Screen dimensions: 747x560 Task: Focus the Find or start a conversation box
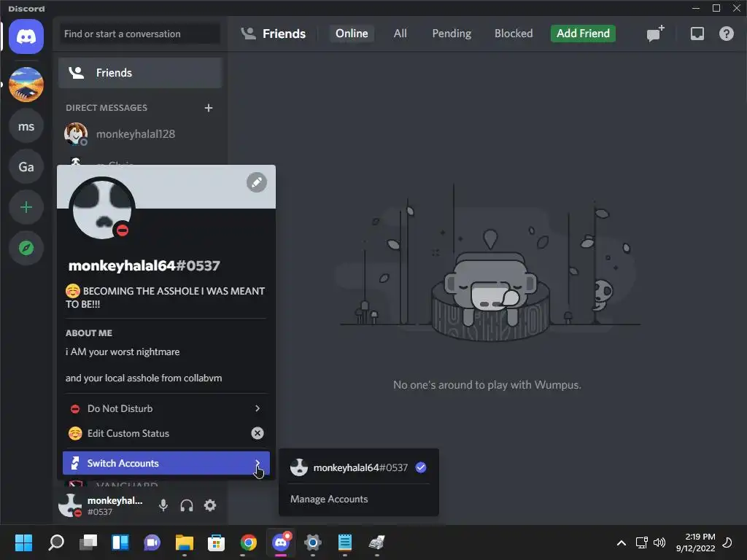[139, 34]
